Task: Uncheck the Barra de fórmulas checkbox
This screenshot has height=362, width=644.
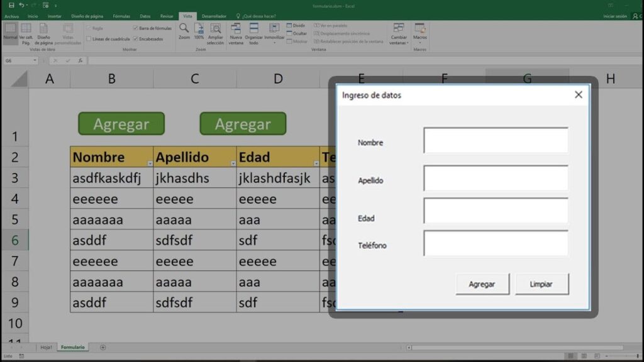Action: tap(135, 27)
